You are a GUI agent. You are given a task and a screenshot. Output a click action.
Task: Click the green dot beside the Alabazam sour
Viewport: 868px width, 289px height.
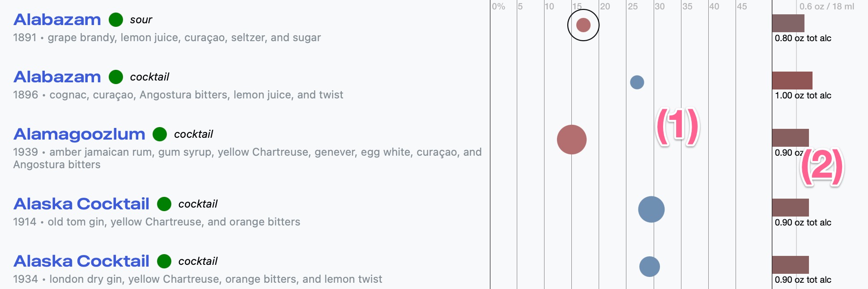coord(116,20)
